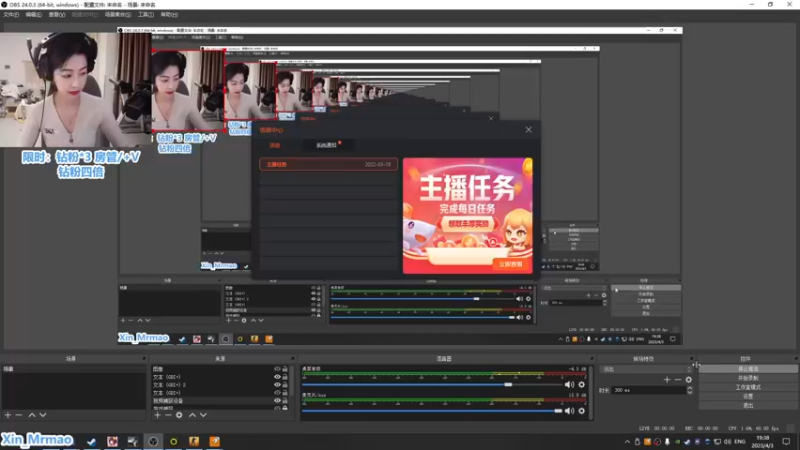Move scene up in the Scenes panel
The image size is (800, 450).
click(x=32, y=415)
